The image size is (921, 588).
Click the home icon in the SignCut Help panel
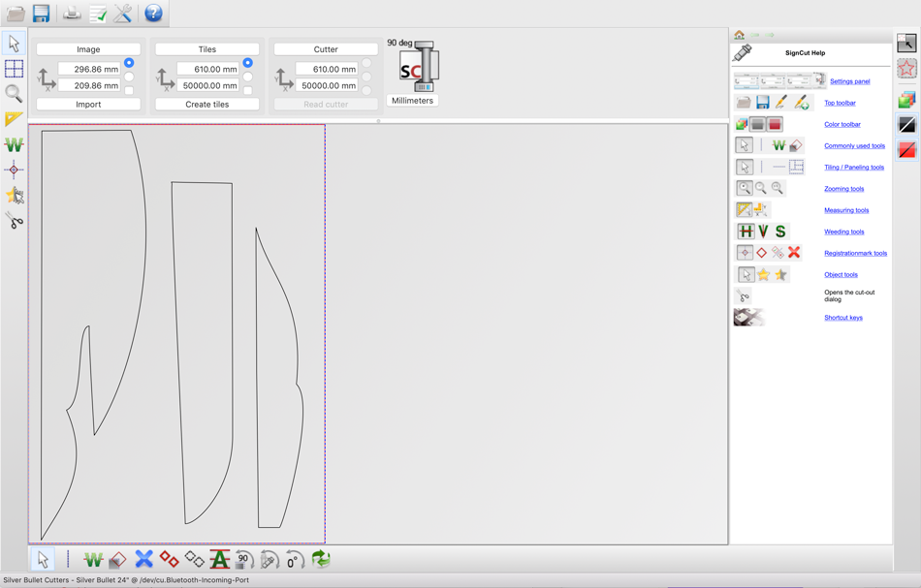(740, 35)
